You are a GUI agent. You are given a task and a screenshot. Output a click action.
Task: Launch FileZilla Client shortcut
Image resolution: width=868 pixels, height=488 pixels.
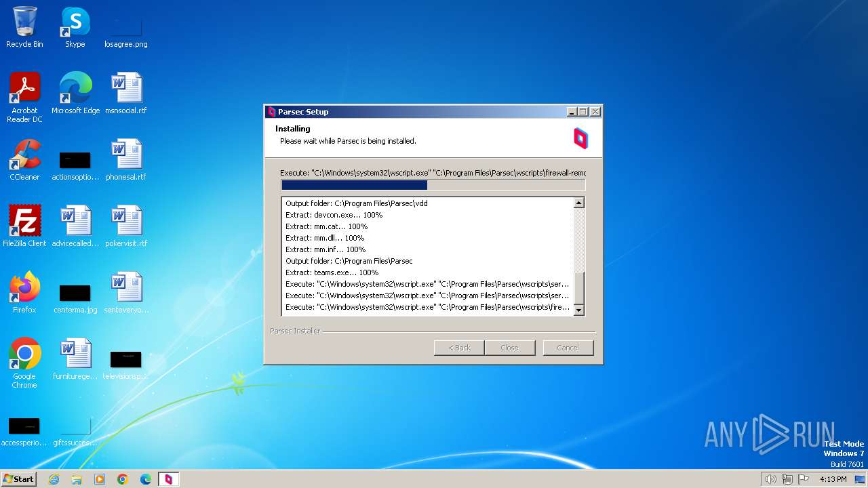(24, 226)
